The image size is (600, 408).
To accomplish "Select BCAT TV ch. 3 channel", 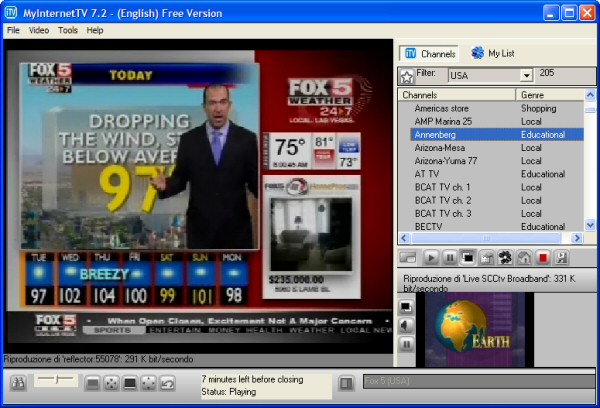I will coord(443,214).
